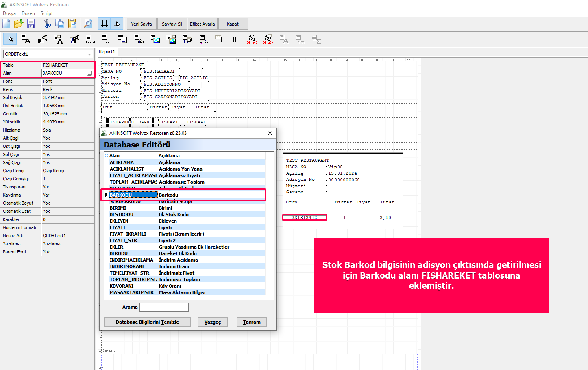Select the FIS.MASAADI field on the report
The height and width of the screenshot is (370, 588).
159,71
